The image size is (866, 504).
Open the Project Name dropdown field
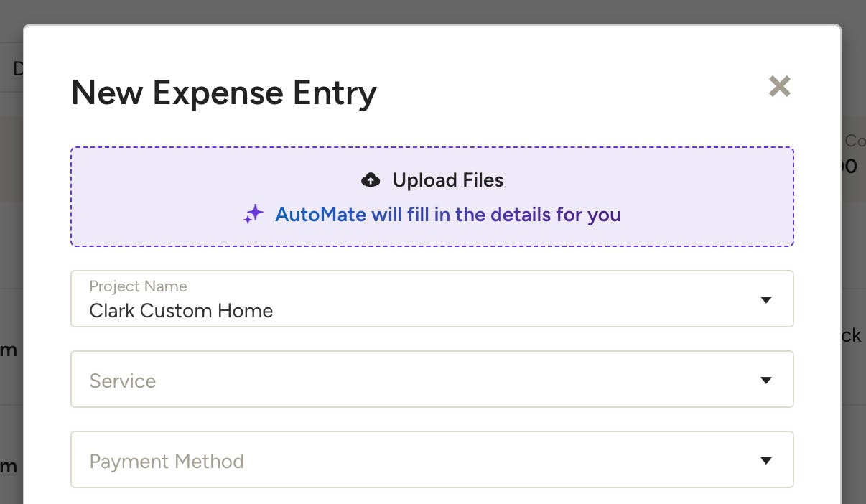point(432,299)
